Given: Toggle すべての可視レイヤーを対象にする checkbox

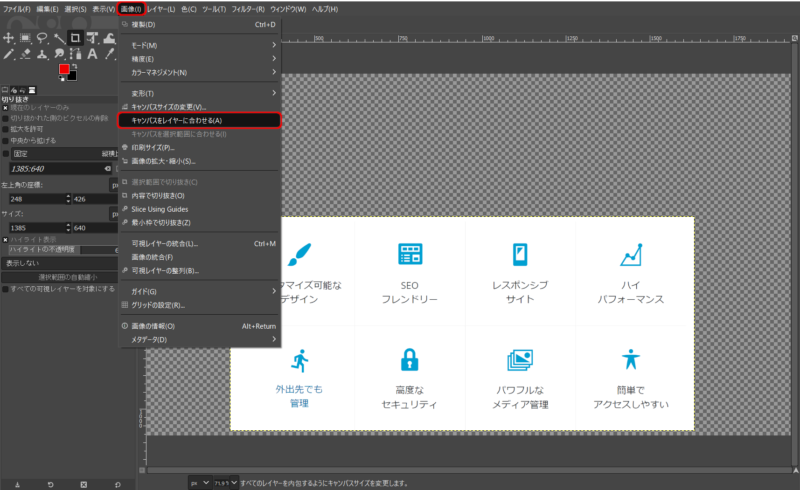Looking at the screenshot, I should [x=5, y=289].
